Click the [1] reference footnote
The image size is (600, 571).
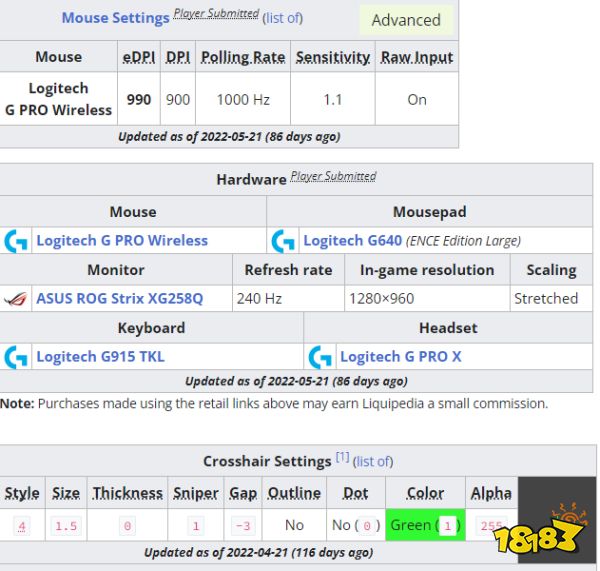click(x=342, y=457)
